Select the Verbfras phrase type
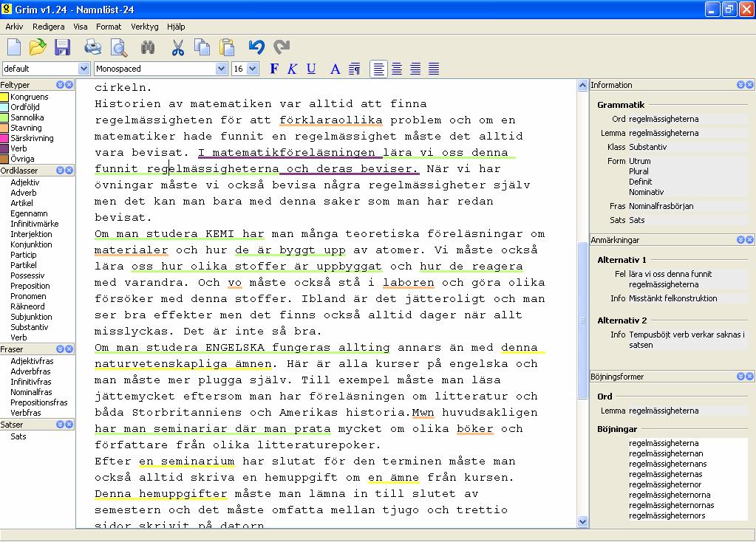The height and width of the screenshot is (542, 756). (26, 413)
